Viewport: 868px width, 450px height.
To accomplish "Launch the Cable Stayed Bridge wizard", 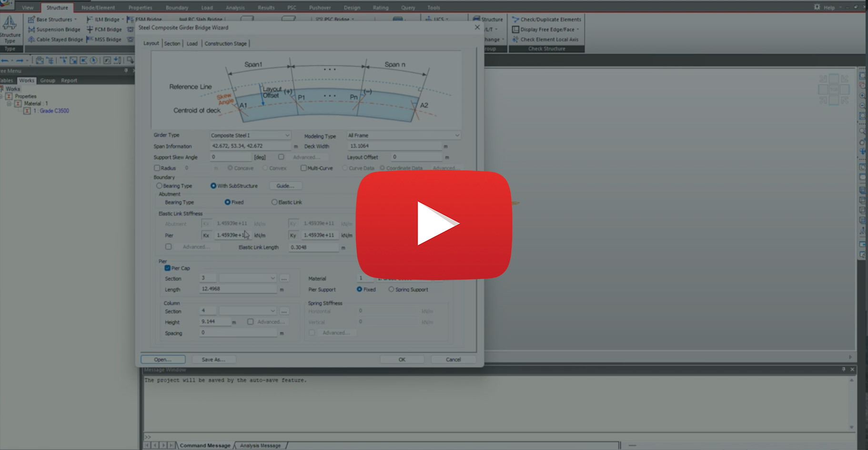I will click(55, 40).
